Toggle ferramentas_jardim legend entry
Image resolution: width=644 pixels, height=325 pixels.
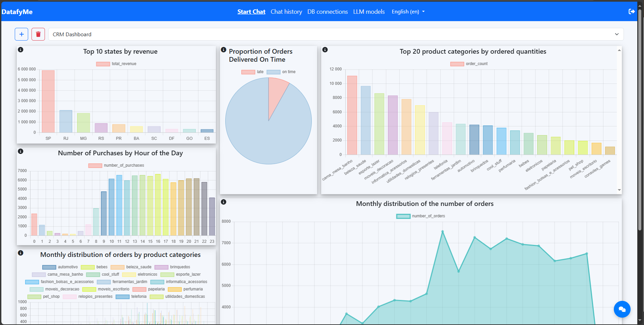[x=122, y=282]
